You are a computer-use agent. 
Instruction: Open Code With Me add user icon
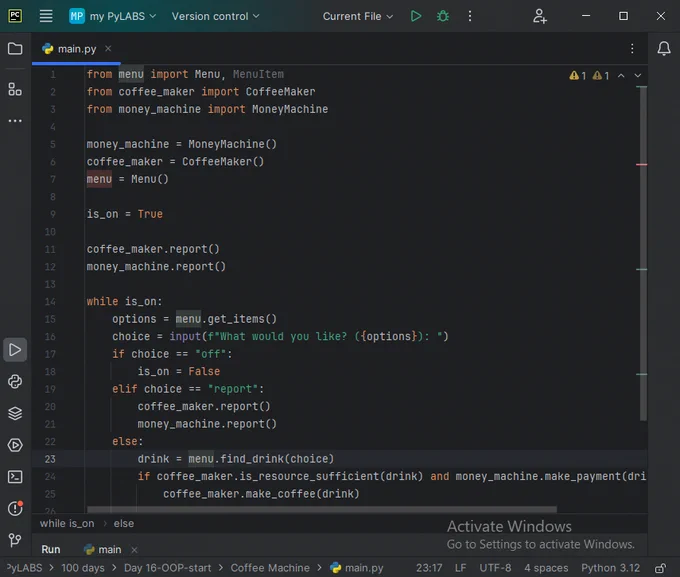[539, 16]
